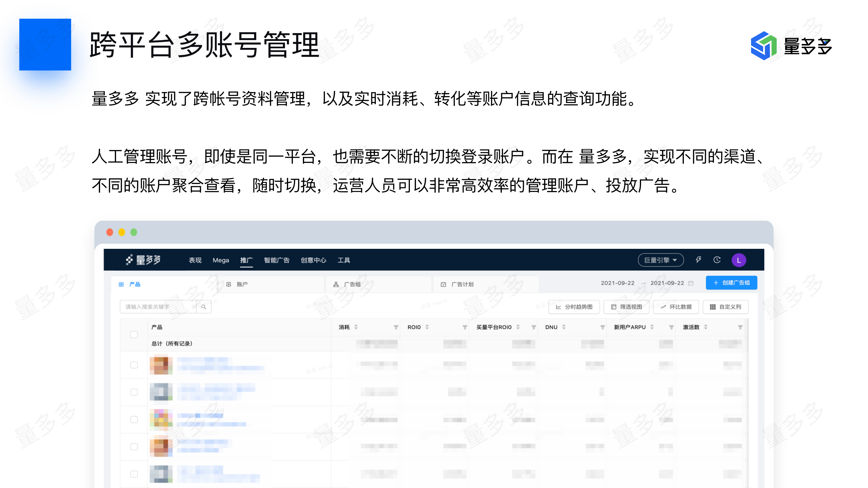The height and width of the screenshot is (488, 868).
Task: Click the 请输入搜索关键字 search field
Action: point(158,306)
